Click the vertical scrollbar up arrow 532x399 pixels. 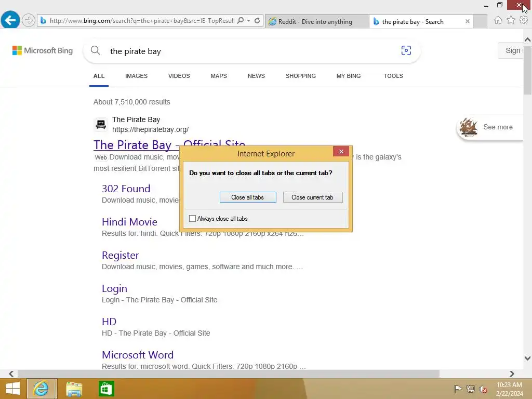[x=527, y=40]
